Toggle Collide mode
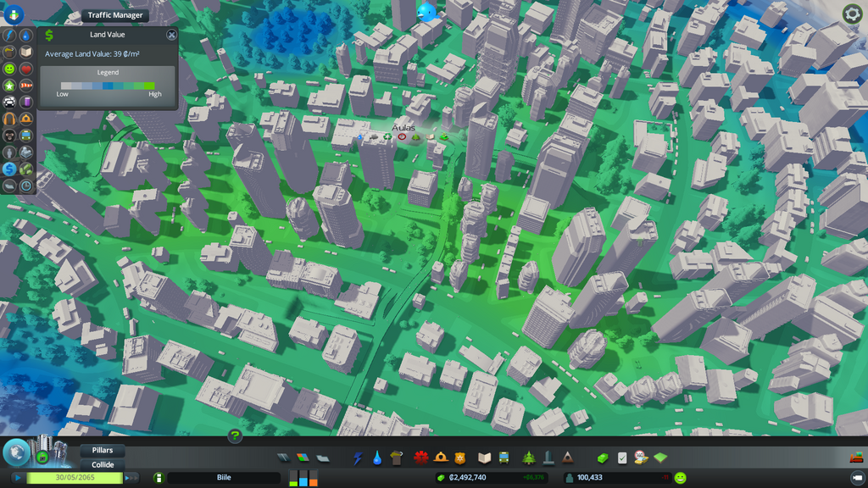The height and width of the screenshot is (488, 868). pyautogui.click(x=103, y=465)
